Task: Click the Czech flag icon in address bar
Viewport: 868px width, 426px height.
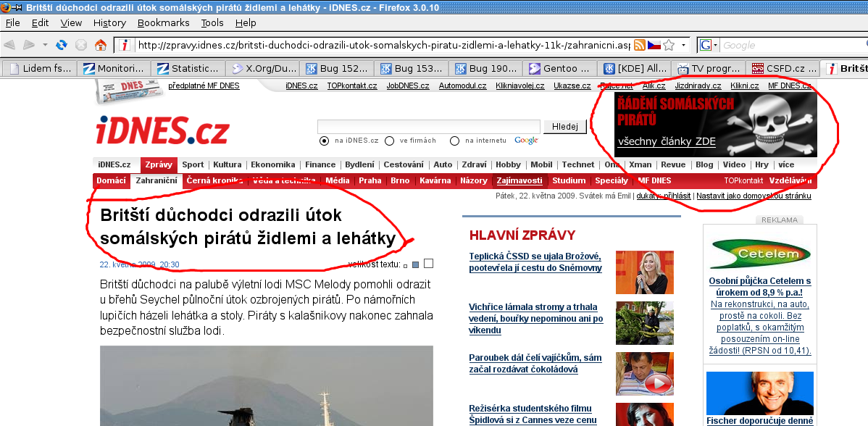Action: tap(654, 45)
